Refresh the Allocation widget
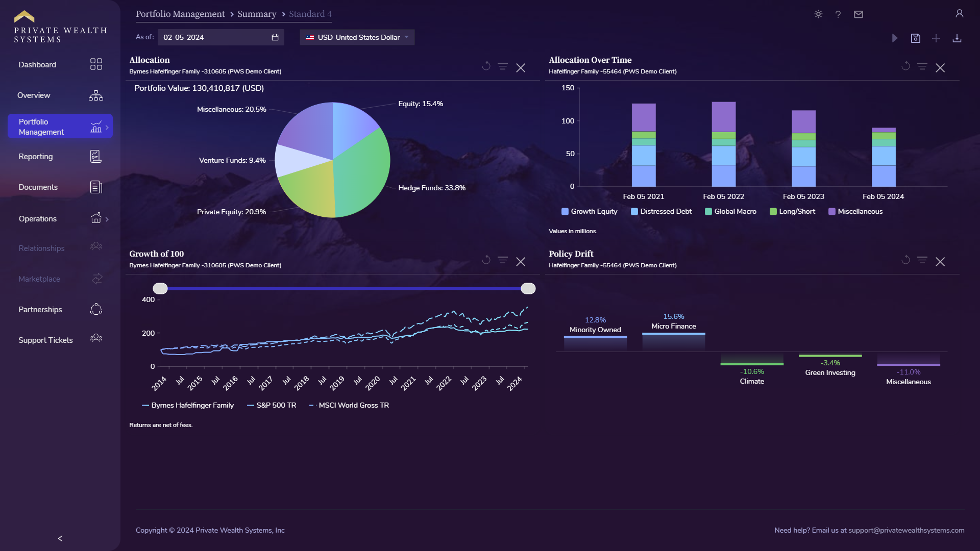This screenshot has width=980, height=551. [485, 66]
